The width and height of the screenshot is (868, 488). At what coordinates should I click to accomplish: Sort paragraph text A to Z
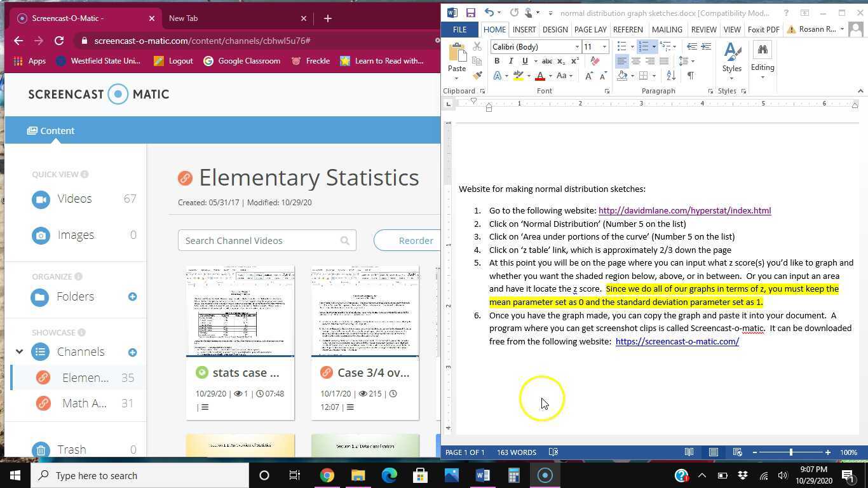pos(671,76)
